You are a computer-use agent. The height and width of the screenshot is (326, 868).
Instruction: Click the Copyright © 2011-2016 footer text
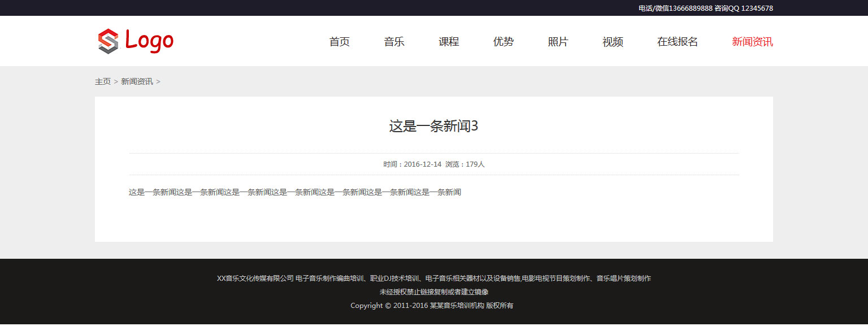coord(389,306)
